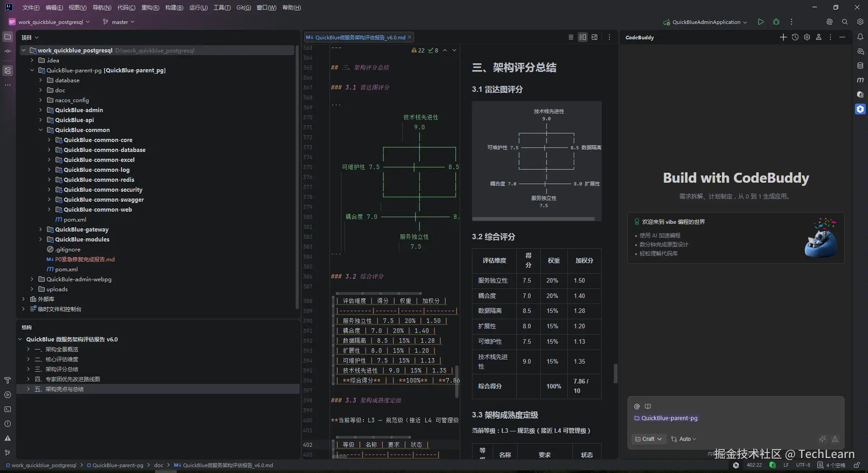Open the Services tool window icon
This screenshot has width=868, height=473.
pyautogui.click(x=8, y=395)
